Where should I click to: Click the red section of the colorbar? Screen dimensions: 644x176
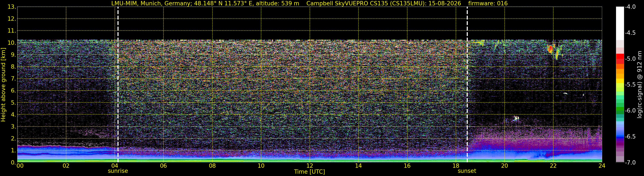point(620,59)
